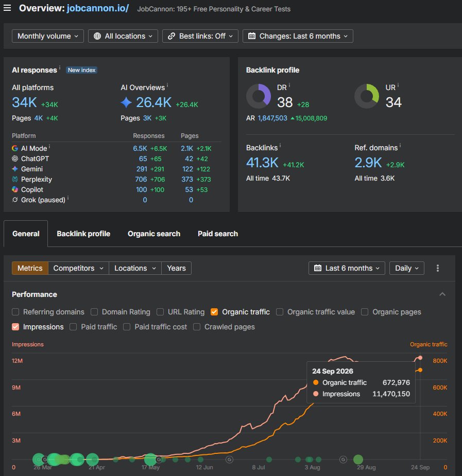The image size is (462, 476).
Task: Click the 26.4K AI Overviews value
Action: point(153,102)
